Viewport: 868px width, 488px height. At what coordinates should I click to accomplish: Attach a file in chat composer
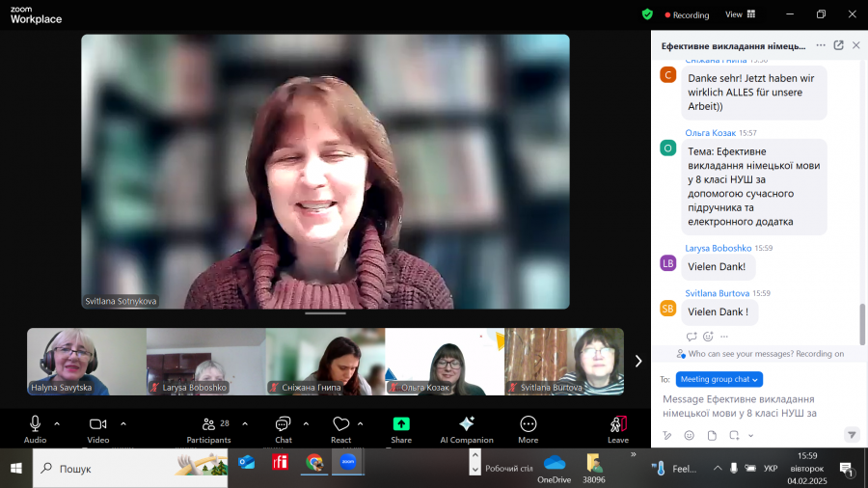click(712, 435)
